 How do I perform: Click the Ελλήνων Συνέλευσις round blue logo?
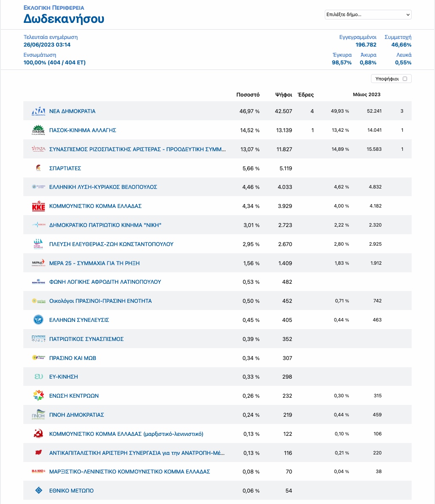38,320
